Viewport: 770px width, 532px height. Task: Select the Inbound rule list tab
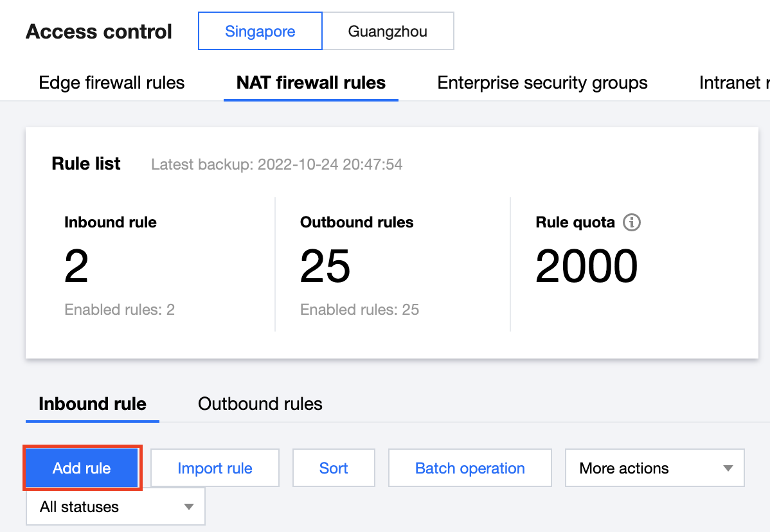(x=93, y=404)
